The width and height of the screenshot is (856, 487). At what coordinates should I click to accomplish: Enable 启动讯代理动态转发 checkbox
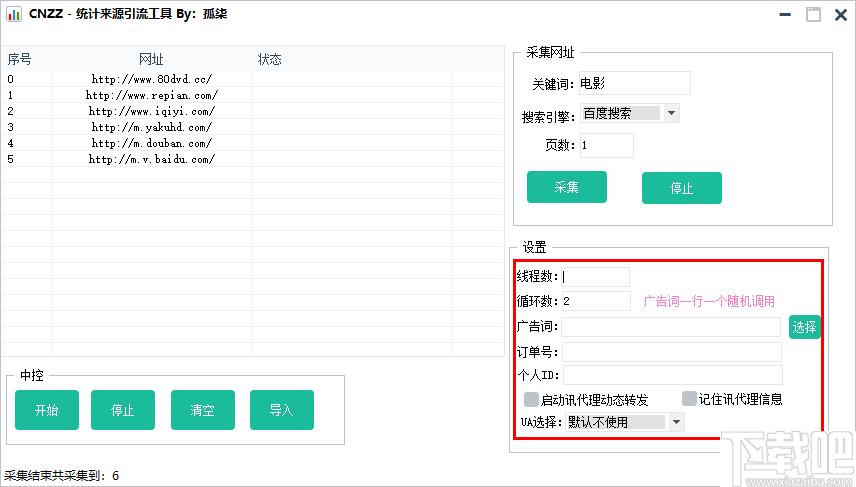pos(531,400)
